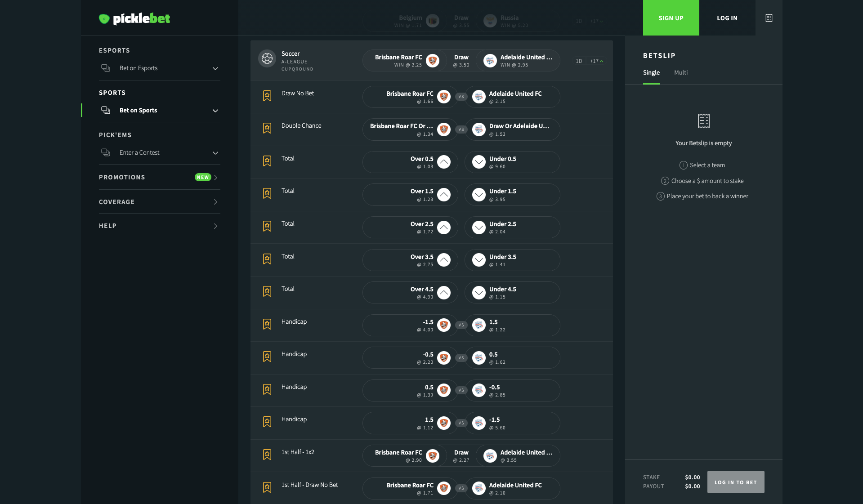Select Over 3.5 @ 2.75

tap(410, 260)
